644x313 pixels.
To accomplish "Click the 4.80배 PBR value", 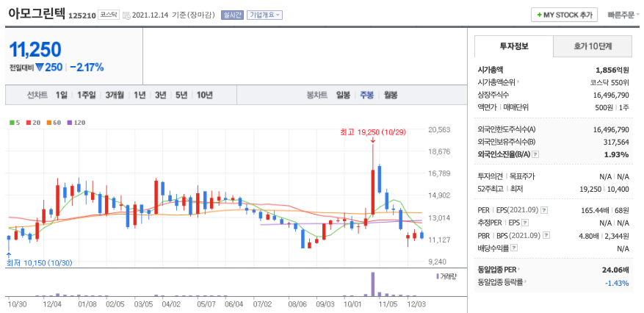I will (x=588, y=236).
